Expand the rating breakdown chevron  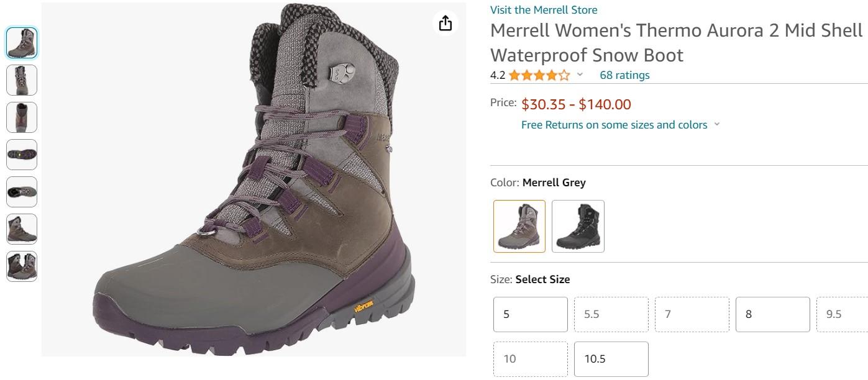(x=580, y=75)
